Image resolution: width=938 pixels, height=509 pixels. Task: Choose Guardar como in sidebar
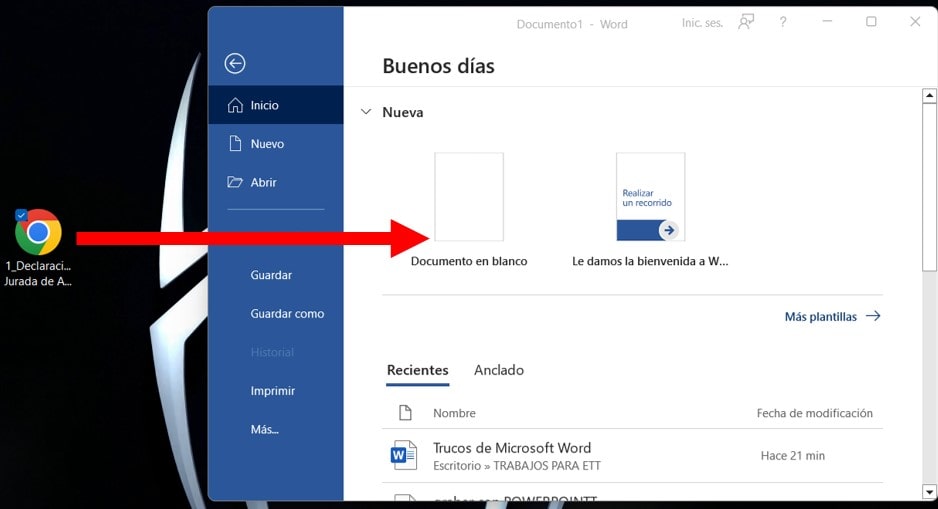pos(287,314)
